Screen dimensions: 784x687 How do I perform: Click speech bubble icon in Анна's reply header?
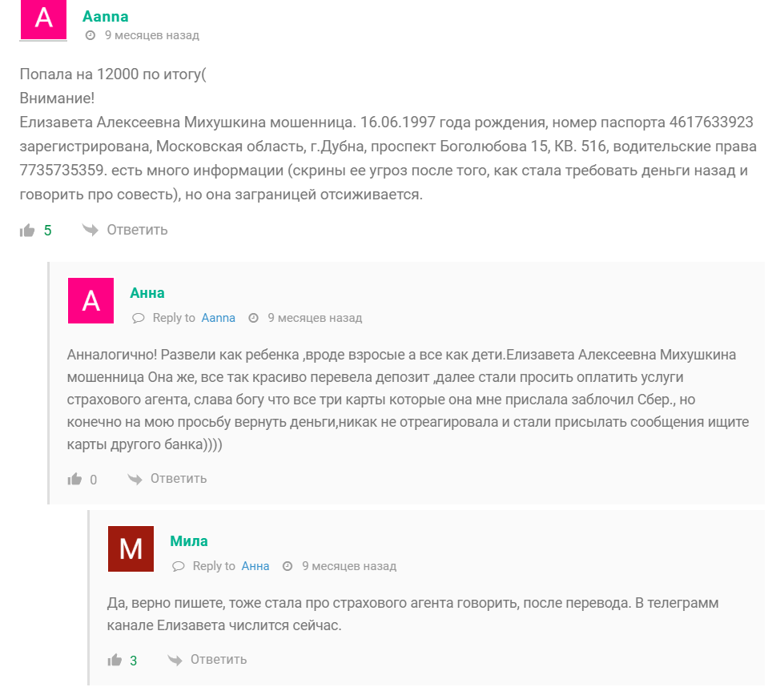tap(138, 318)
